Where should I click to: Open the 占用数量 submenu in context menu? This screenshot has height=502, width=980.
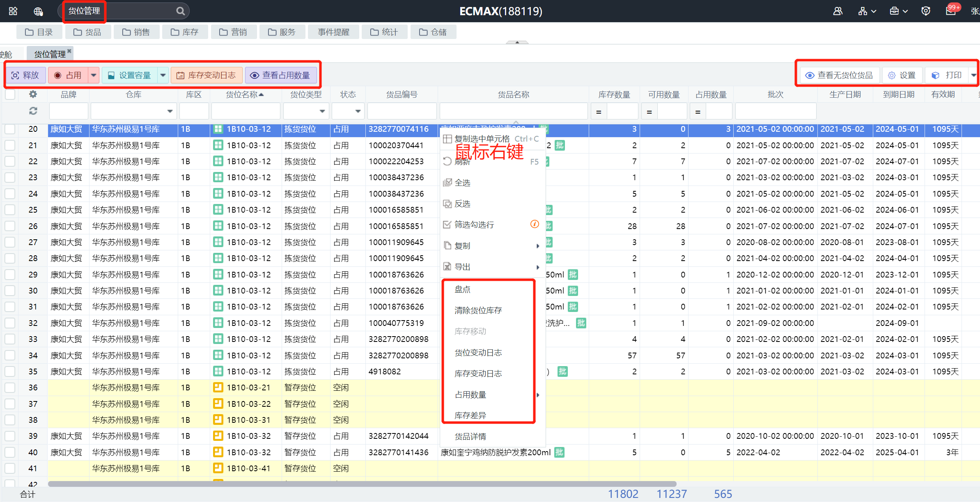tap(493, 394)
